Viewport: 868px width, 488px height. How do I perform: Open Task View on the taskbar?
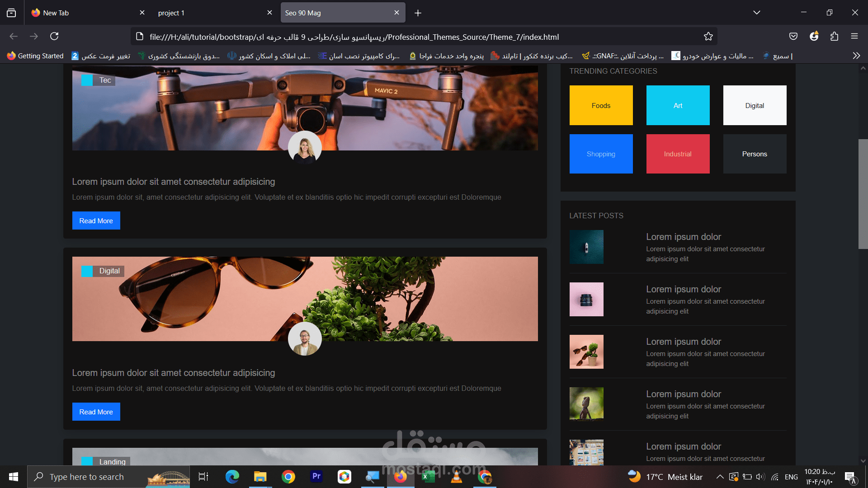tap(203, 477)
